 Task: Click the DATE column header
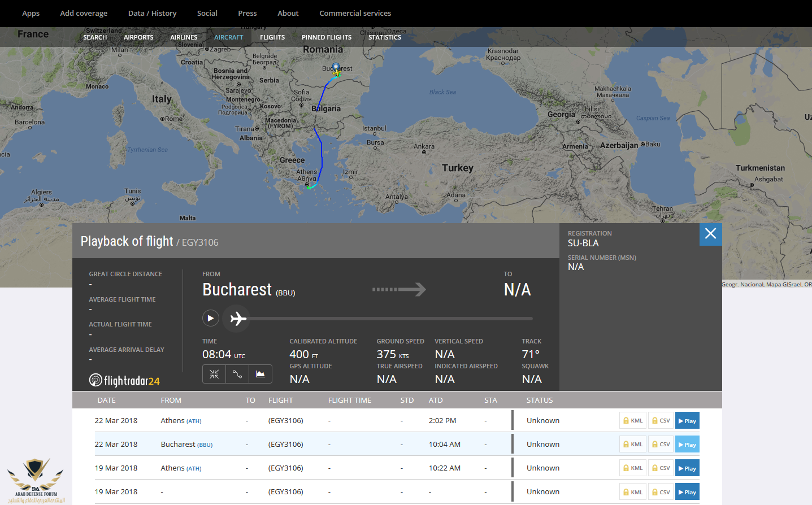(x=106, y=400)
